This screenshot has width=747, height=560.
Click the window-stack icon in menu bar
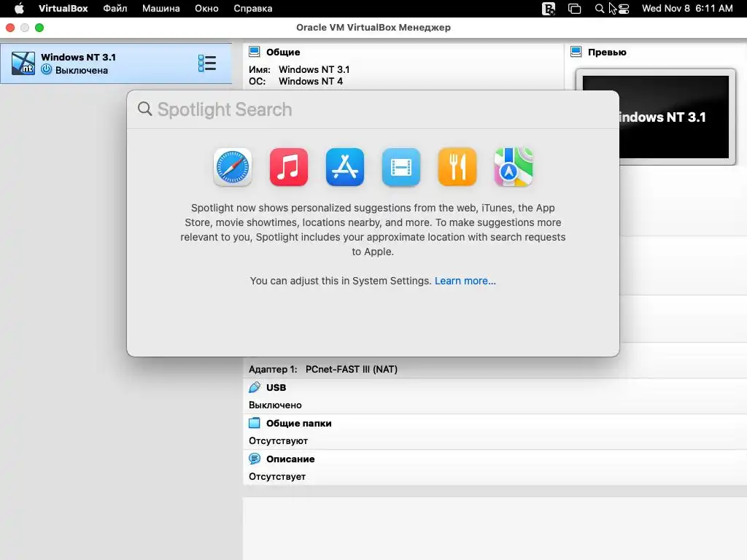click(x=575, y=9)
